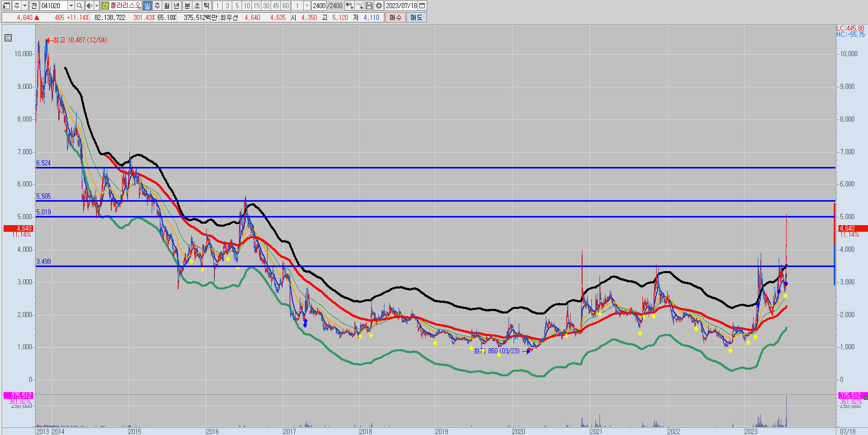The image size is (868, 435).
Task: Click the 301.43% volume ratio
Action: pos(144,17)
